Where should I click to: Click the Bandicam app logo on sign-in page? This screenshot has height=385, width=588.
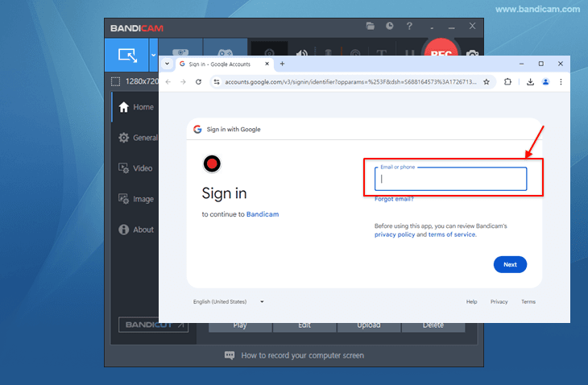point(212,164)
